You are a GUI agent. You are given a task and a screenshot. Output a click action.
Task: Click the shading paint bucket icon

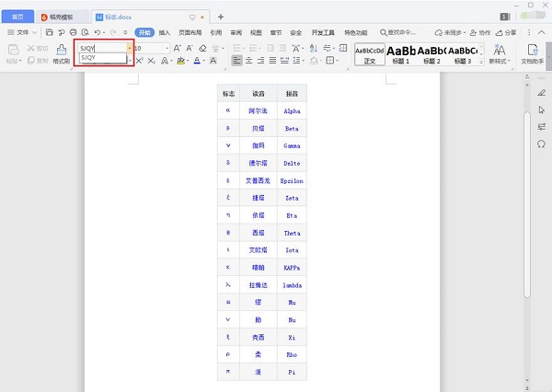(314, 61)
